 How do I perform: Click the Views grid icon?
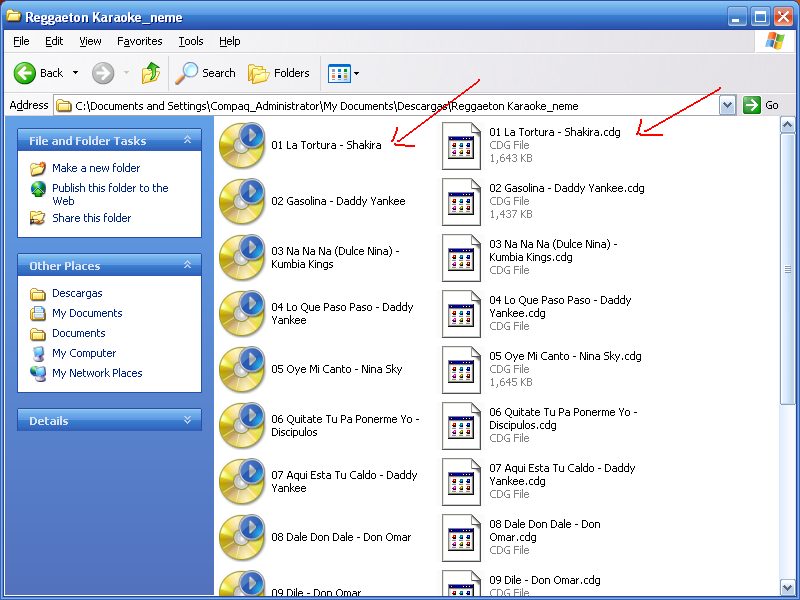(339, 73)
